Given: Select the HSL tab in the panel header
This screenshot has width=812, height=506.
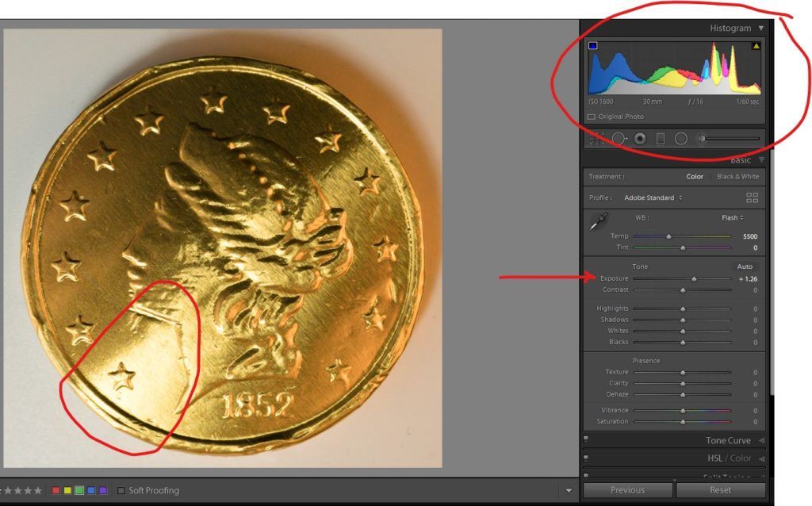Looking at the screenshot, I should coord(716,458).
